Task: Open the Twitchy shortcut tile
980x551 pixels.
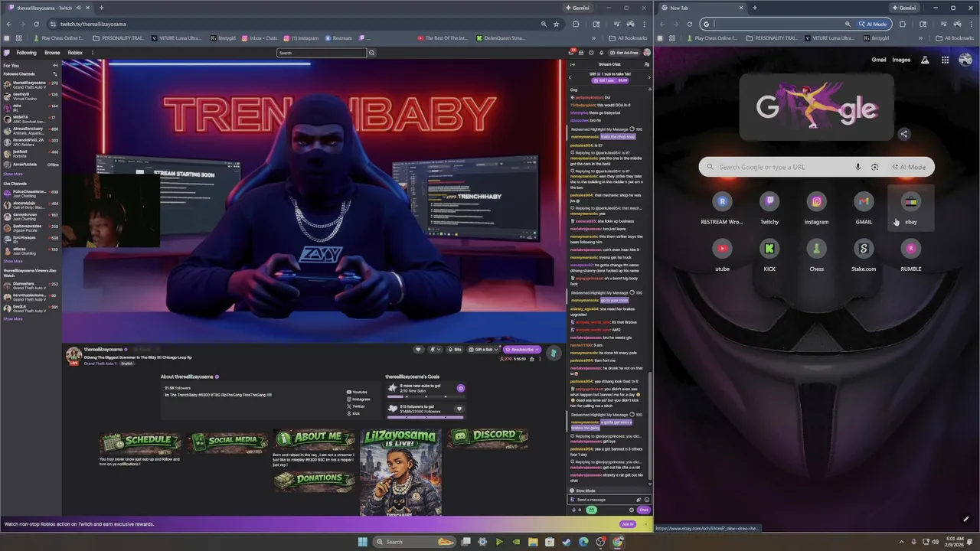Action: click(769, 207)
